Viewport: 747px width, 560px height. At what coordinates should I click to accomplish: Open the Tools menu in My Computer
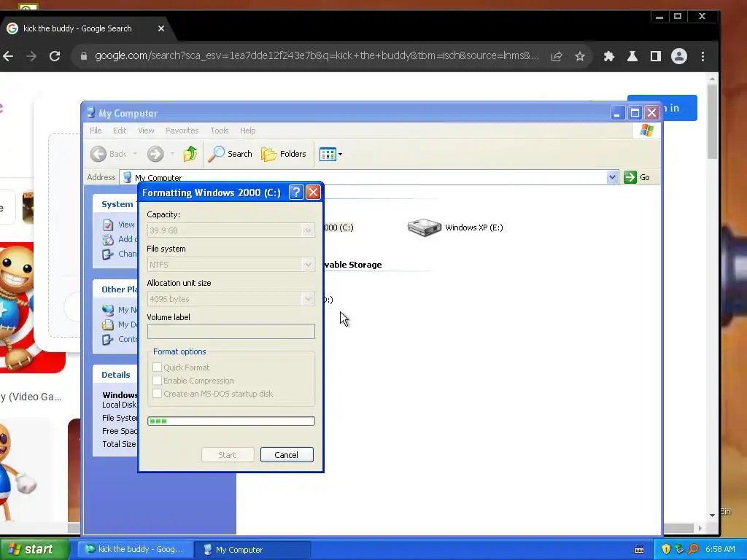[x=220, y=131]
